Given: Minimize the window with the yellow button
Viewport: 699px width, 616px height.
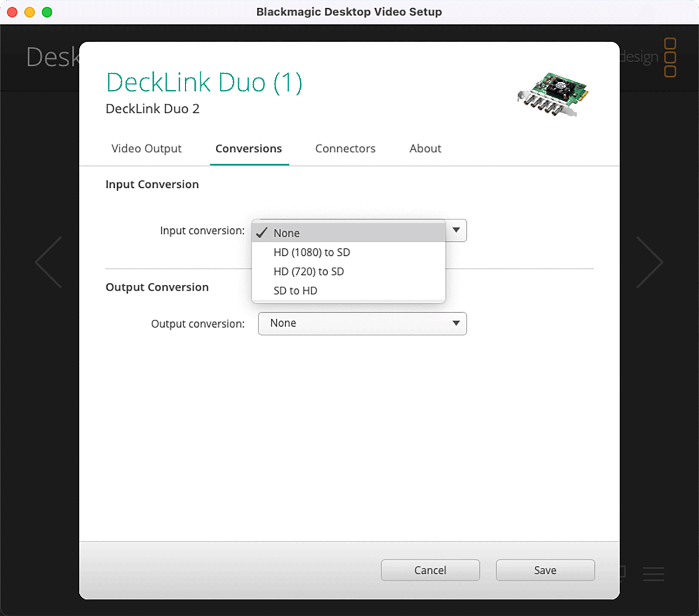Looking at the screenshot, I should (x=30, y=12).
